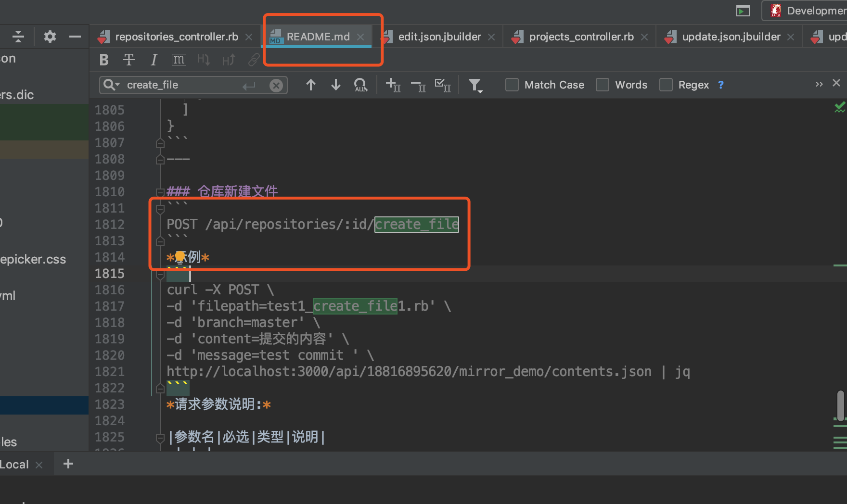This screenshot has height=504, width=847.
Task: Switch to edit.json.jbuilder tab
Action: point(439,37)
